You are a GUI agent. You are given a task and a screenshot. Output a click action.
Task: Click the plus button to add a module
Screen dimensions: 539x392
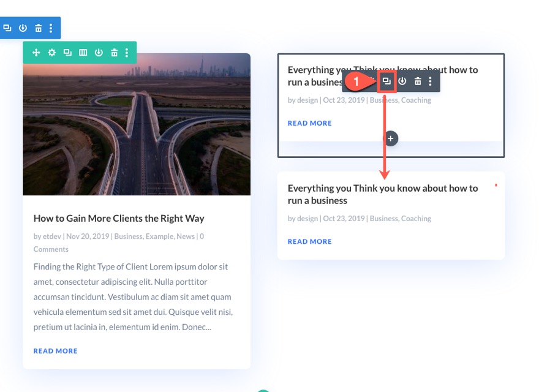point(390,138)
